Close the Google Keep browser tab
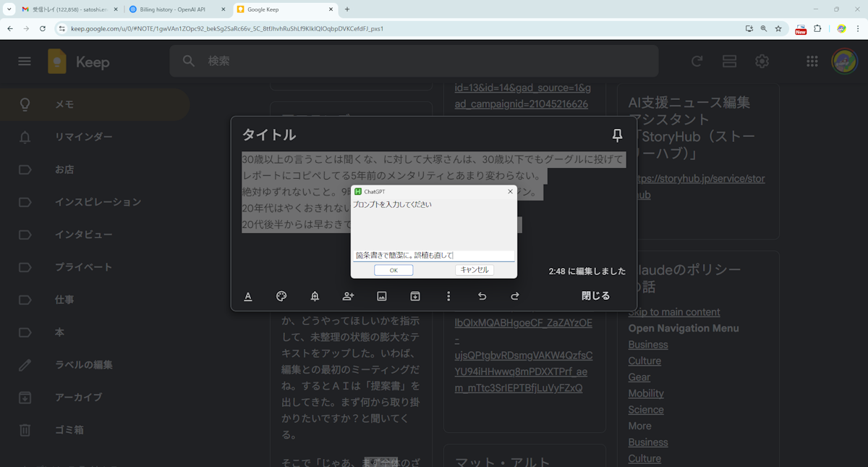This screenshot has width=868, height=467. coord(331,9)
